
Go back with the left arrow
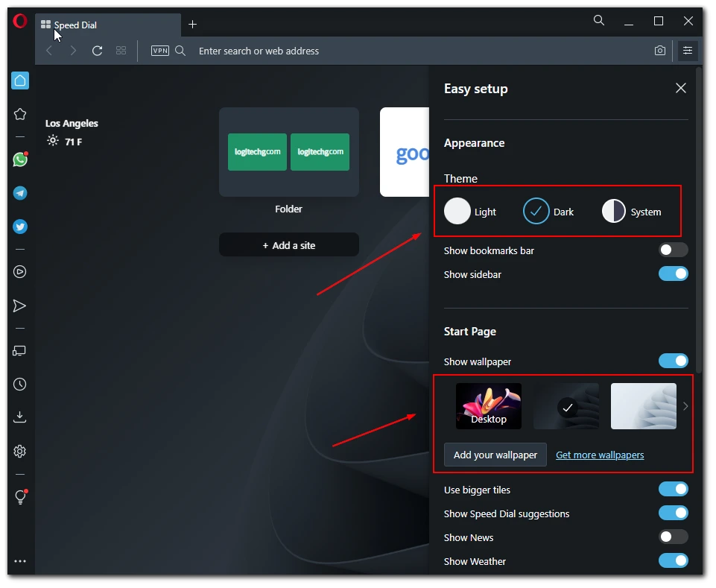50,51
